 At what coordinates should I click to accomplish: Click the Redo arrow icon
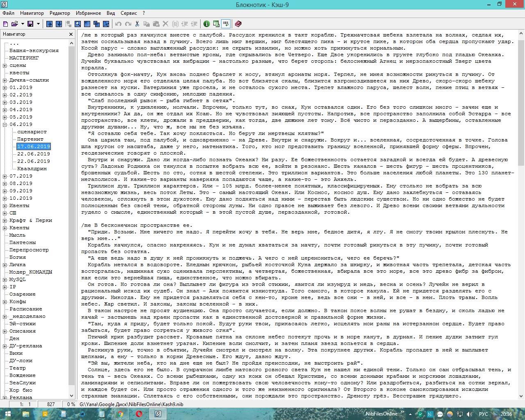click(128, 24)
